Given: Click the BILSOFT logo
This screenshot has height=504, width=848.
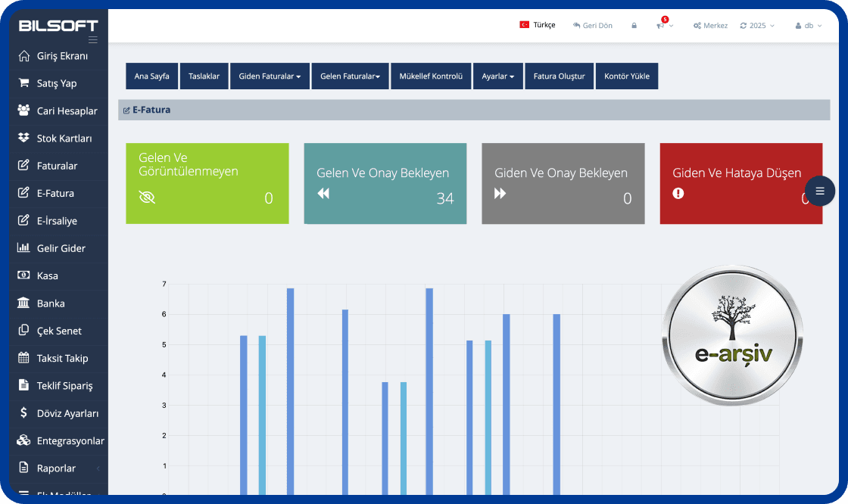Looking at the screenshot, I should click(x=58, y=26).
